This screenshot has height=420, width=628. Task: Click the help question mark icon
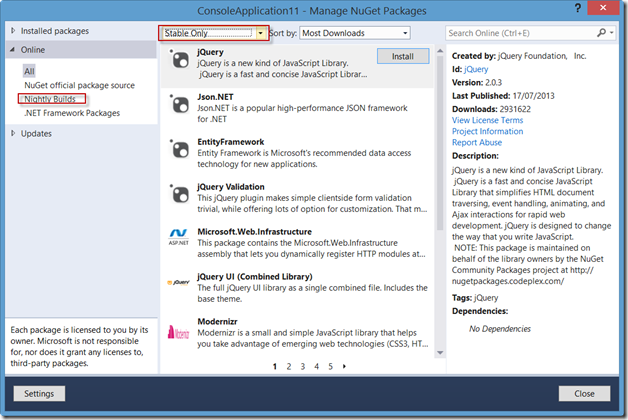[578, 8]
